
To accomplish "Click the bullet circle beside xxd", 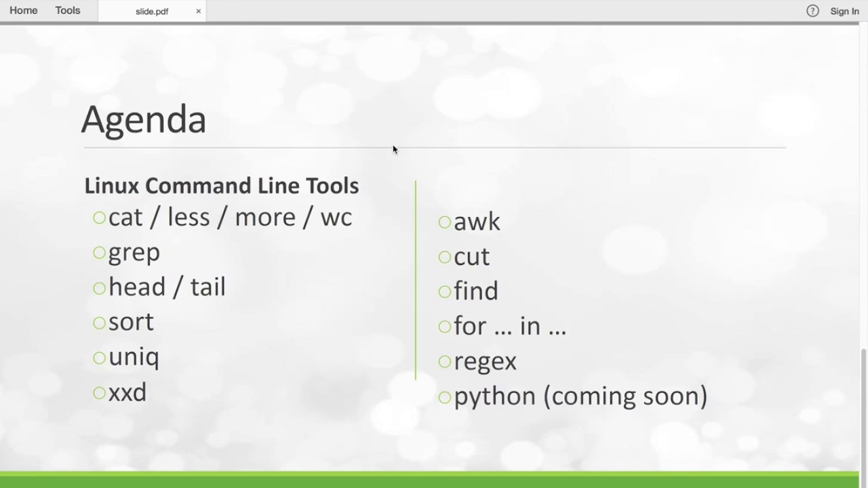I will pyautogui.click(x=100, y=393).
